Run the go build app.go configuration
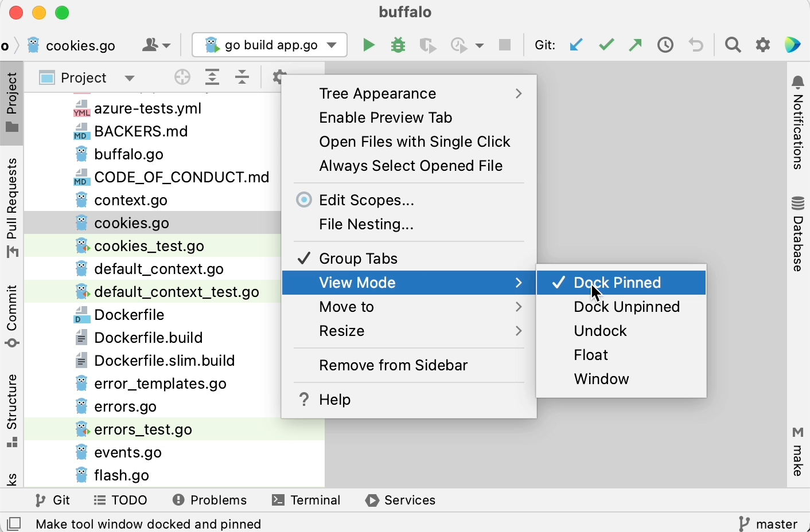Image resolution: width=810 pixels, height=532 pixels. click(369, 45)
